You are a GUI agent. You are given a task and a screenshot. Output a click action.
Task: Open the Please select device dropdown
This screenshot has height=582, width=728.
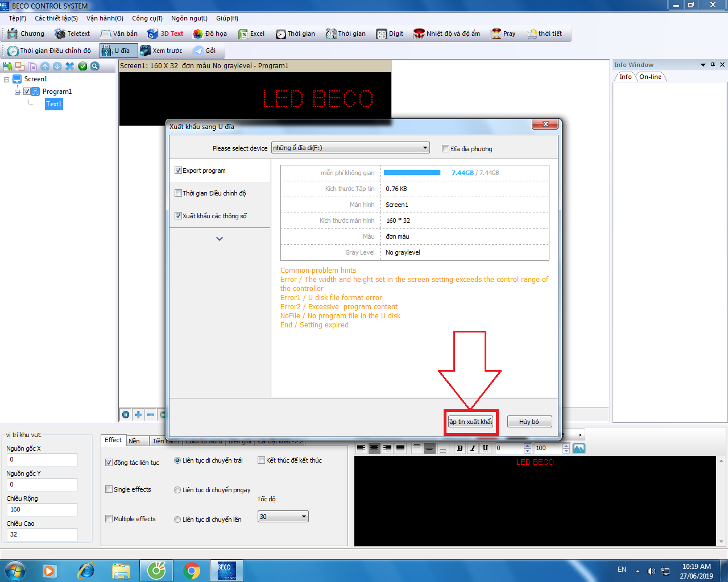coord(350,148)
